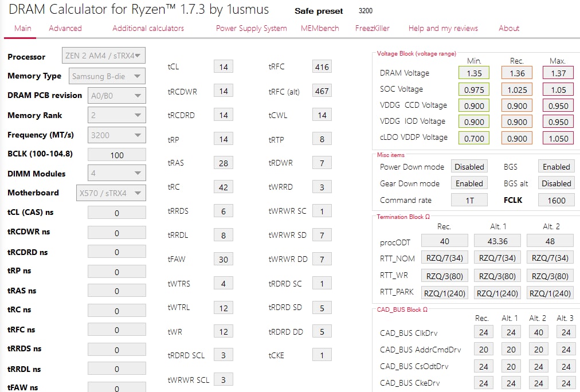Click the tRCDRD ns input field

[x=116, y=252]
